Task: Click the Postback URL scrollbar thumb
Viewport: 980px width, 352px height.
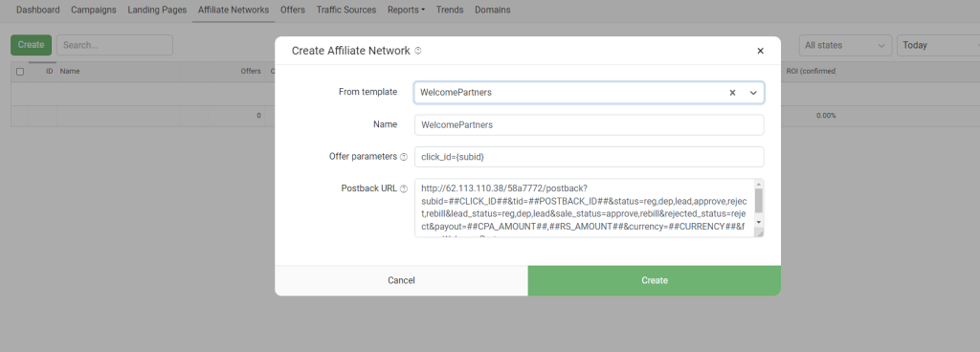Action: point(759,201)
